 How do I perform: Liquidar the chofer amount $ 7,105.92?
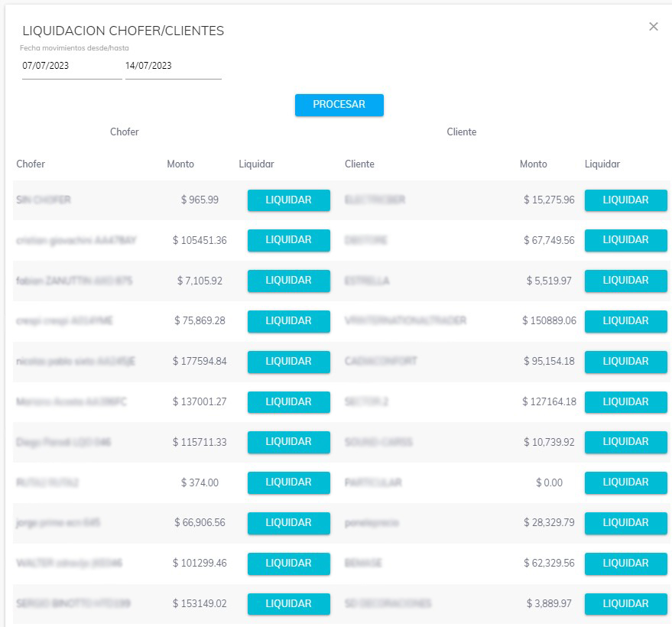pos(288,281)
